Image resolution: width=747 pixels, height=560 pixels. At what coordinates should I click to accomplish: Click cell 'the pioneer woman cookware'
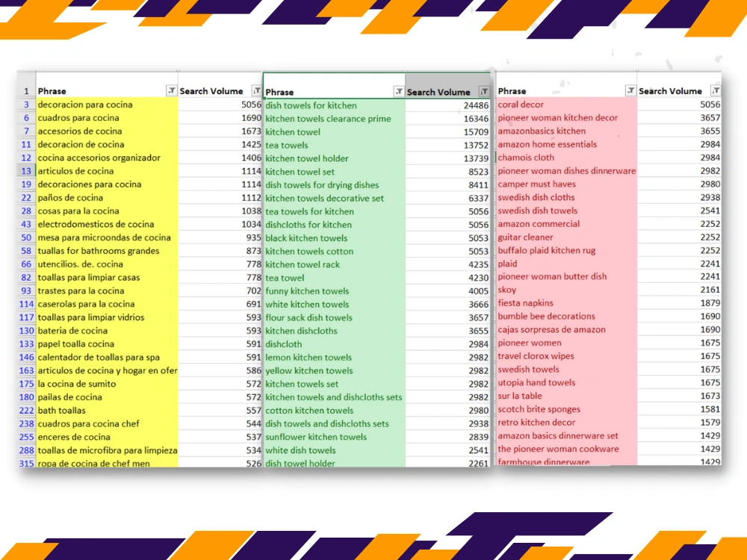[566, 449]
